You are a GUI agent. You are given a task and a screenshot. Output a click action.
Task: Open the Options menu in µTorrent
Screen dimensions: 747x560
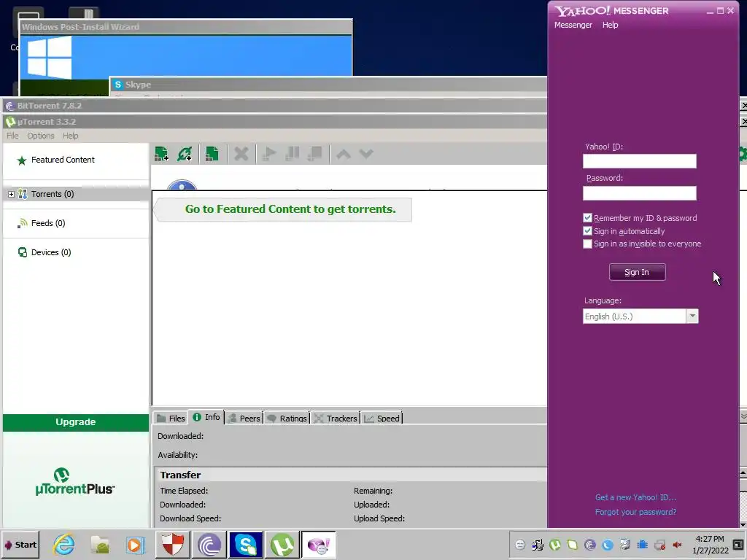pyautogui.click(x=41, y=136)
